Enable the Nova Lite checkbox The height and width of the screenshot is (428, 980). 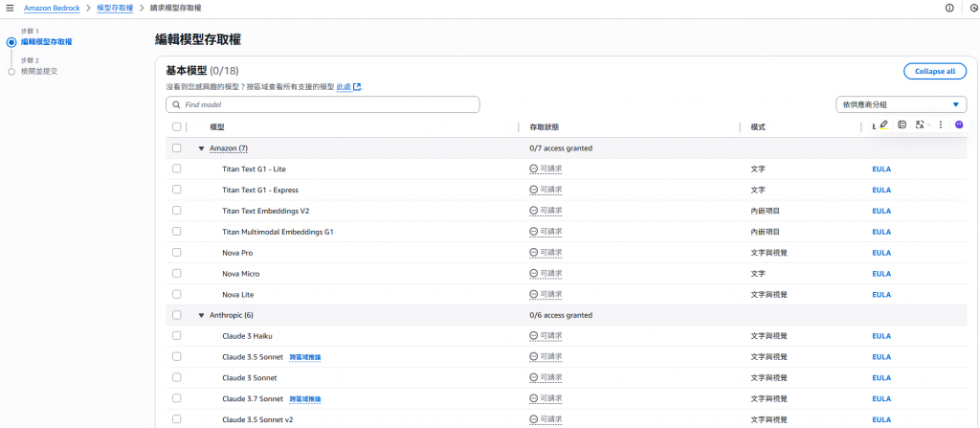click(176, 294)
